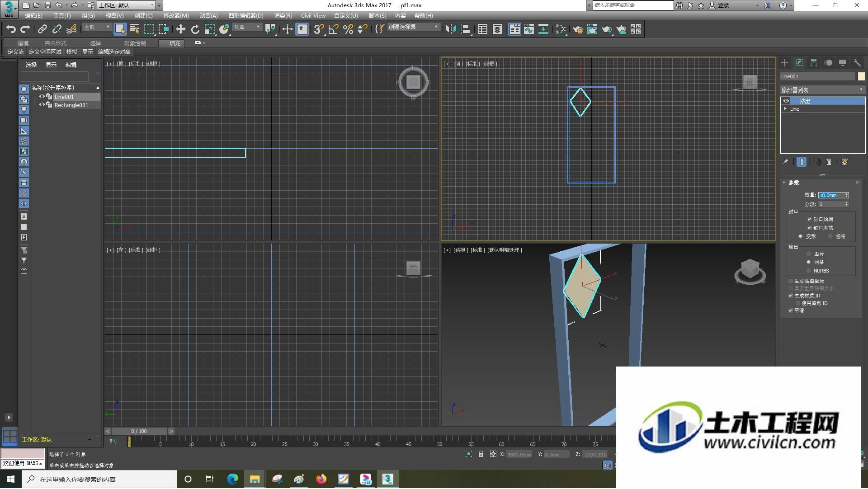Screen dimensions: 868x489
Task: Open the Civil View menu
Action: click(x=313, y=15)
